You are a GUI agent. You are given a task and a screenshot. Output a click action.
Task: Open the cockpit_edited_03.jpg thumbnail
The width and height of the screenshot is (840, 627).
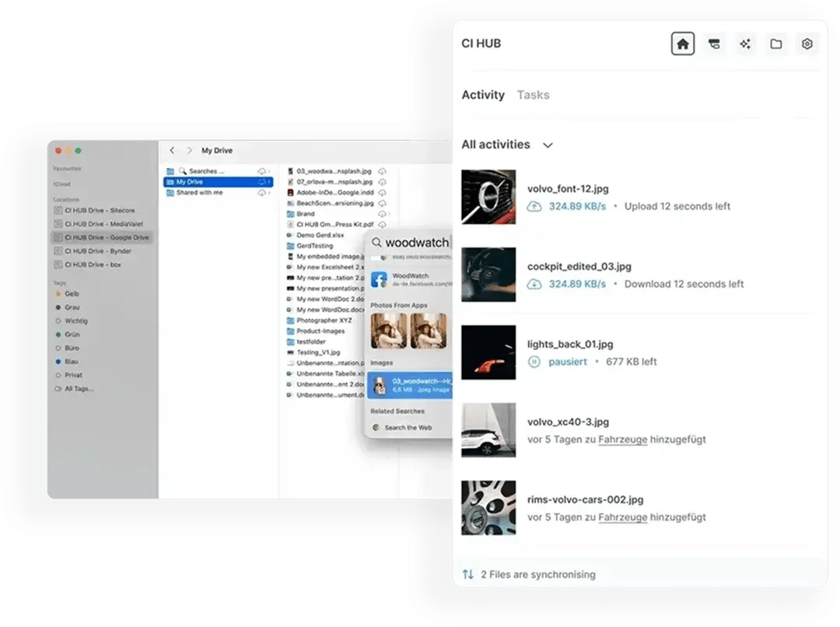point(488,275)
